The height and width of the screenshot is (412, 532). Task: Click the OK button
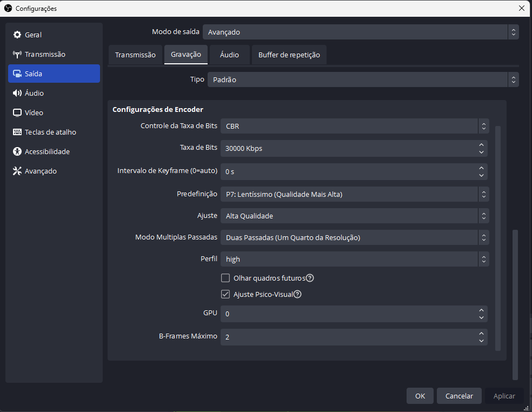[x=420, y=396]
